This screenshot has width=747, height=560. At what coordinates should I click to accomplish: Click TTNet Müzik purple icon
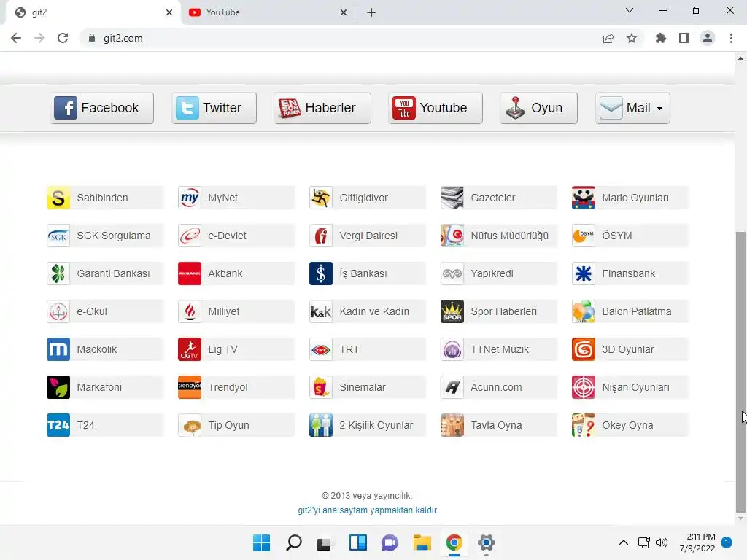(x=452, y=349)
